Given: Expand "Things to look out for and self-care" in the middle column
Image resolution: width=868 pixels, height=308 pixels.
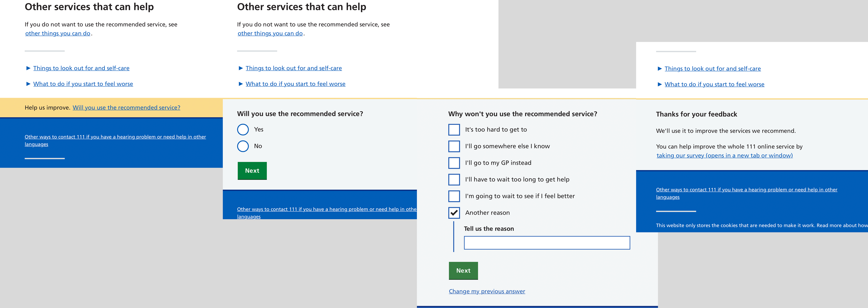Looking at the screenshot, I should coord(293,68).
